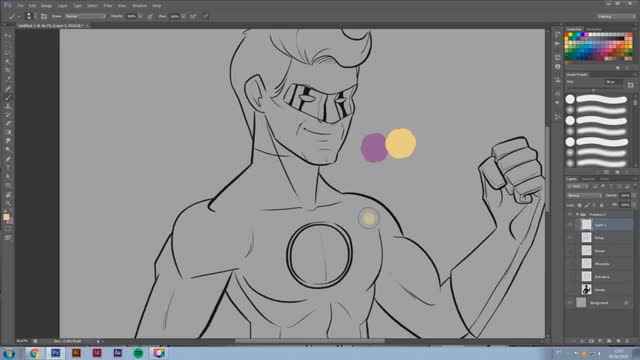The width and height of the screenshot is (640, 360).
Task: Hide the Background layer
Action: point(570,302)
